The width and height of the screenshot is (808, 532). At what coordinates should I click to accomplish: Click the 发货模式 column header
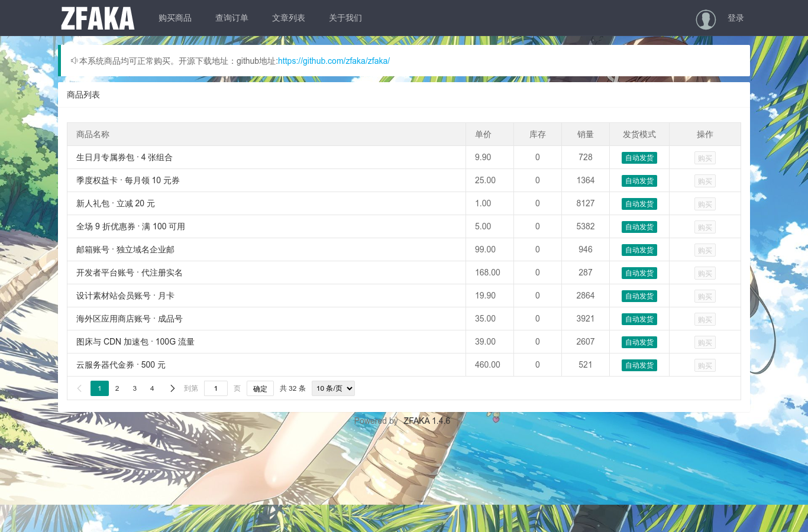point(639,134)
